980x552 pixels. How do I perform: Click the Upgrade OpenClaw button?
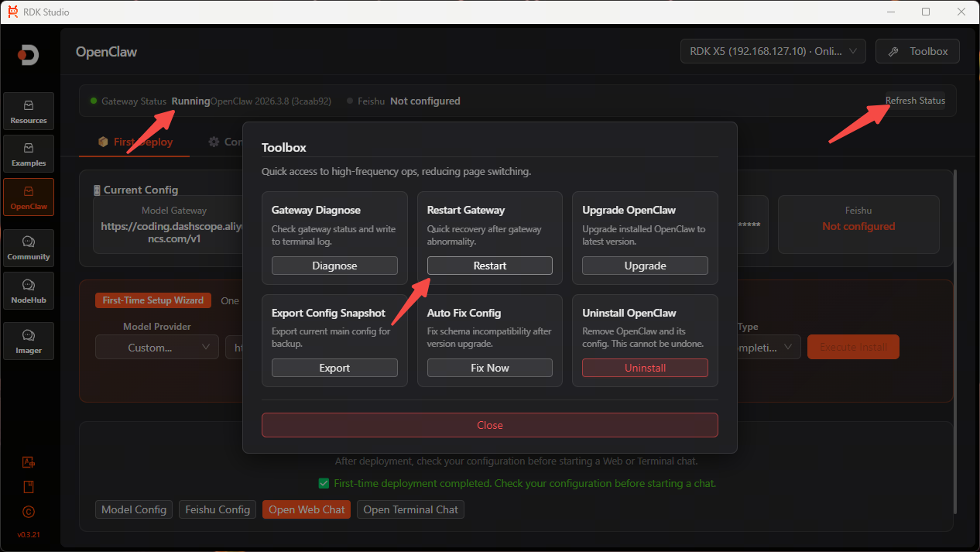point(645,266)
